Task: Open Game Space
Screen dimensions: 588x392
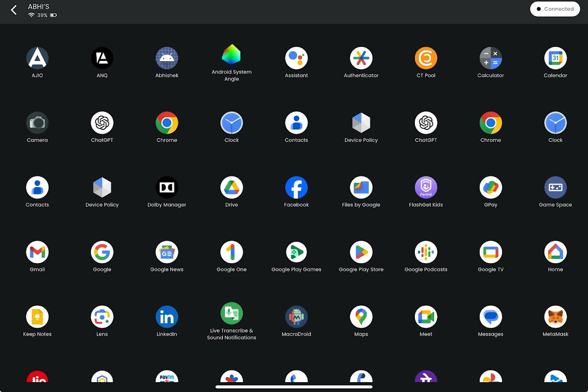Action: coord(555,187)
